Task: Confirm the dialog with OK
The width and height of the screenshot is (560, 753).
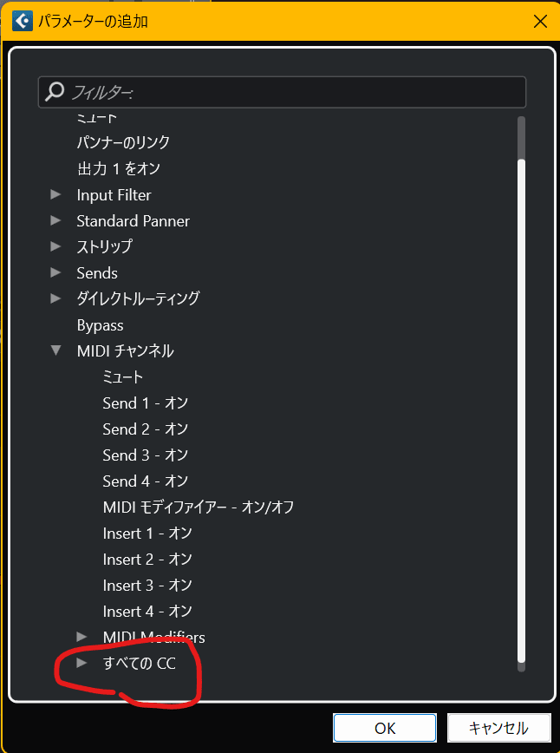Action: click(384, 728)
